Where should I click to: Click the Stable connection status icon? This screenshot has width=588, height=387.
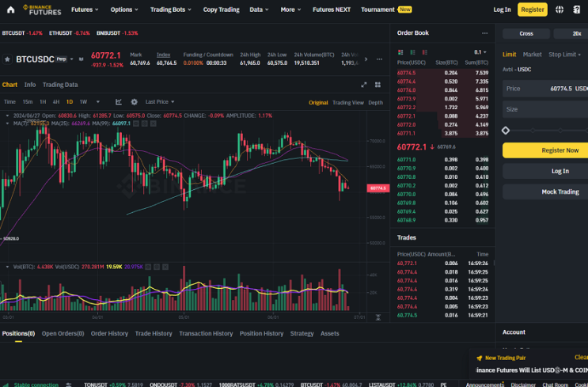pos(6,385)
